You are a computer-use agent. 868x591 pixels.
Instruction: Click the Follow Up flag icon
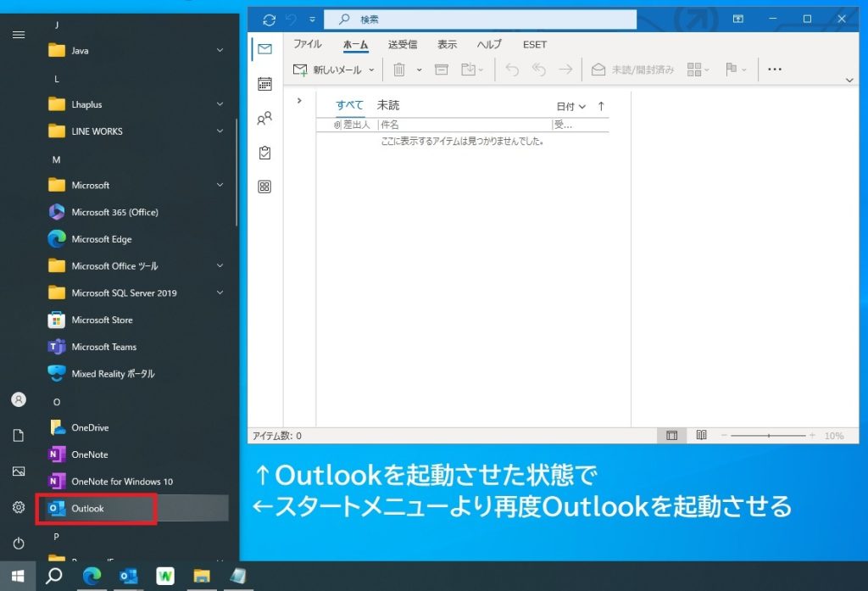(732, 69)
